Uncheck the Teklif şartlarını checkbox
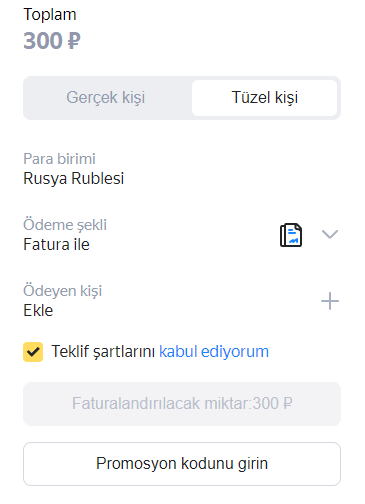365x504 pixels. [33, 352]
